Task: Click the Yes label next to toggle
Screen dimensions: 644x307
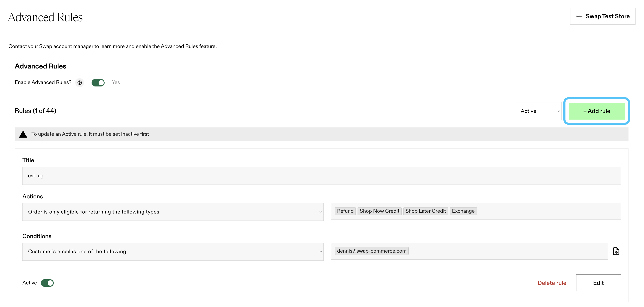Action: click(x=116, y=82)
